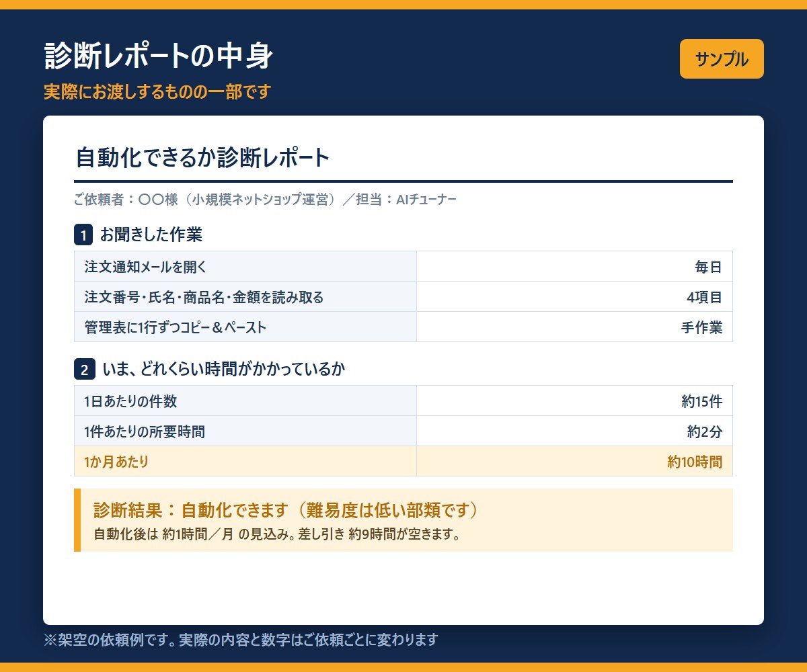Select the cell 注文通知メールを開く
This screenshot has width=807, height=672.
(x=245, y=266)
